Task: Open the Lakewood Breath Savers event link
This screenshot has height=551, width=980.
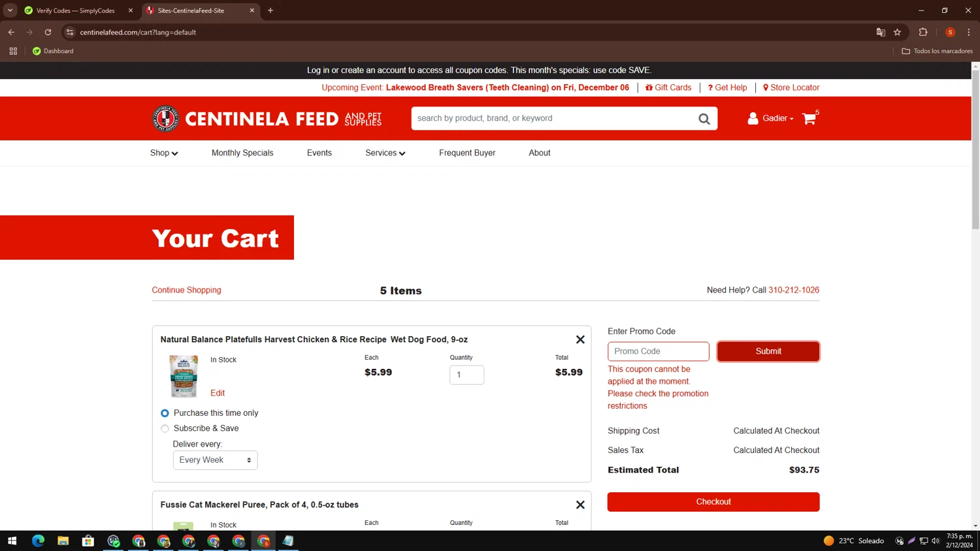Action: pyautogui.click(x=508, y=87)
